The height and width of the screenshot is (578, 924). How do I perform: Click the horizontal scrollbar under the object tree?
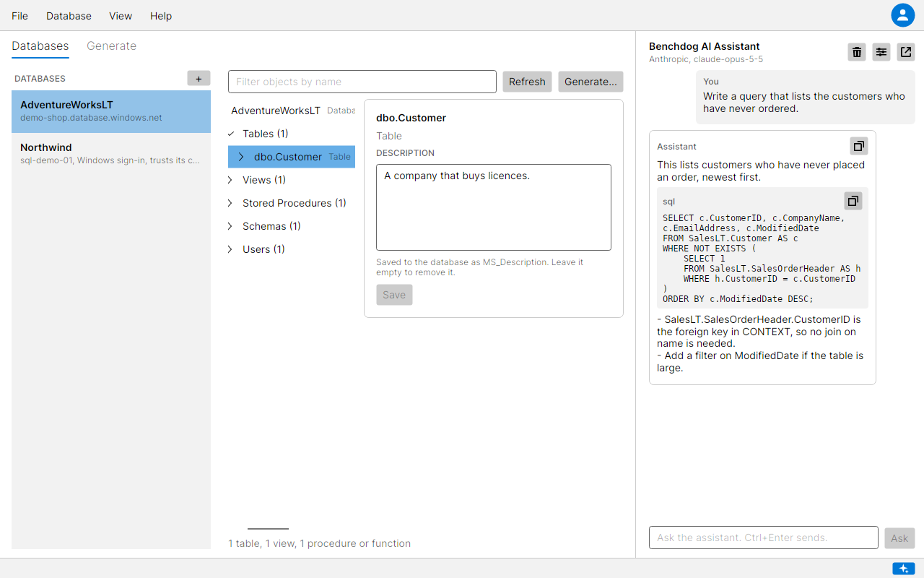(268, 529)
